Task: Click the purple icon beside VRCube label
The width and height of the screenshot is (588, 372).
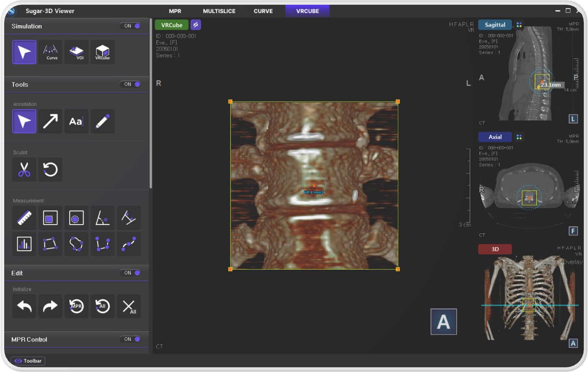Action: (x=195, y=25)
